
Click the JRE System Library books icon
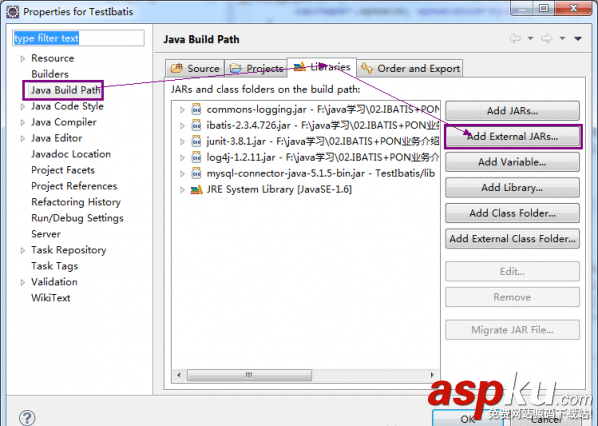(196, 190)
